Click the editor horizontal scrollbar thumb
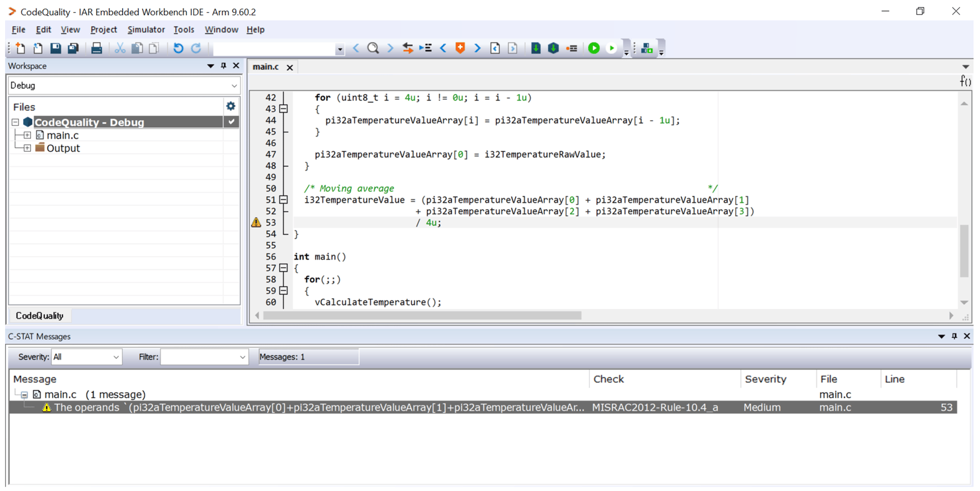 click(x=422, y=316)
